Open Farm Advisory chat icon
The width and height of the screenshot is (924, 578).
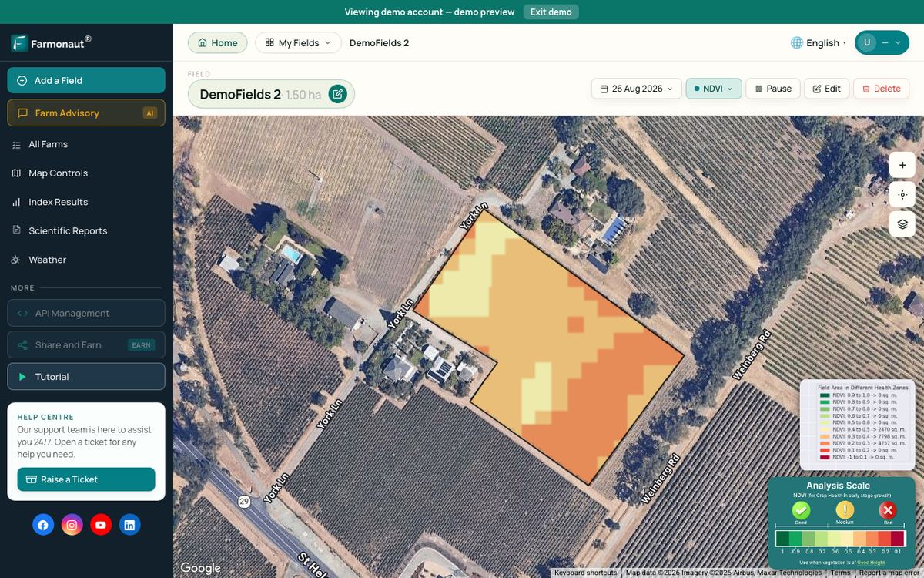(x=22, y=113)
